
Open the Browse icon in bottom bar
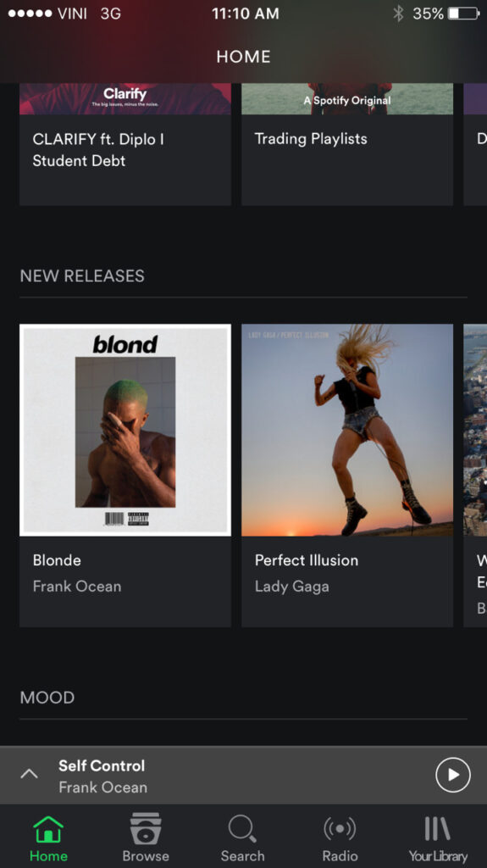(146, 828)
